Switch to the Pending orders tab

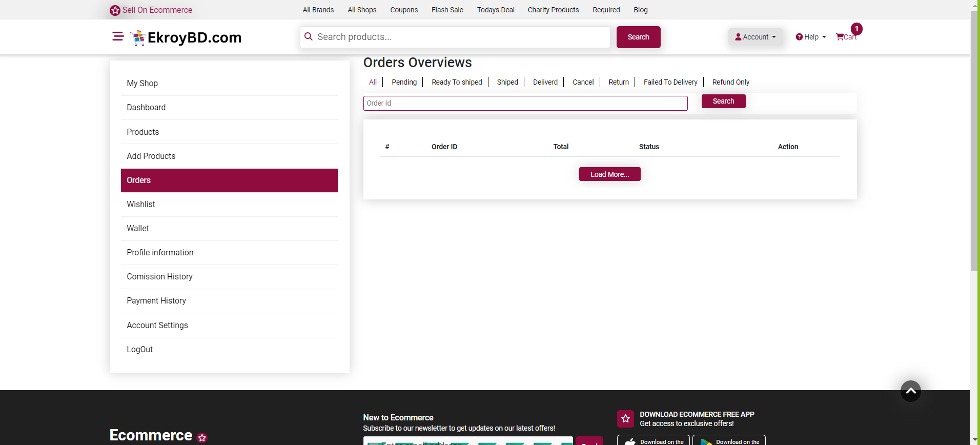[404, 82]
